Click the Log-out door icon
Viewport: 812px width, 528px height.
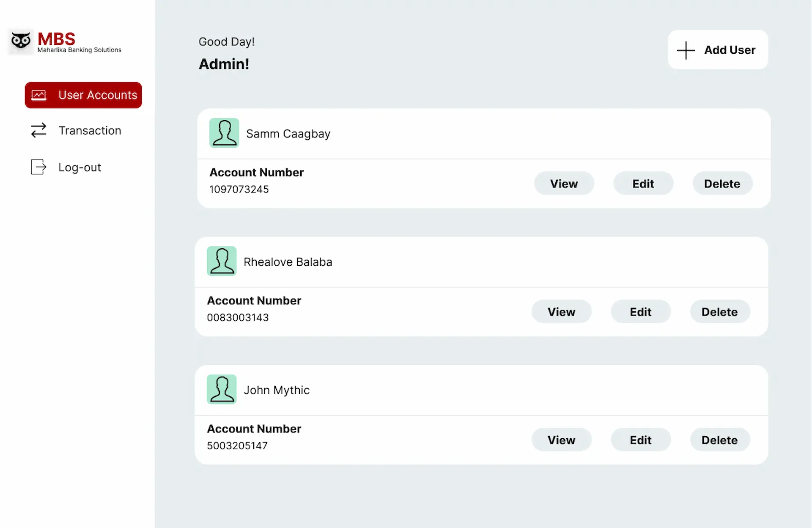pyautogui.click(x=38, y=167)
